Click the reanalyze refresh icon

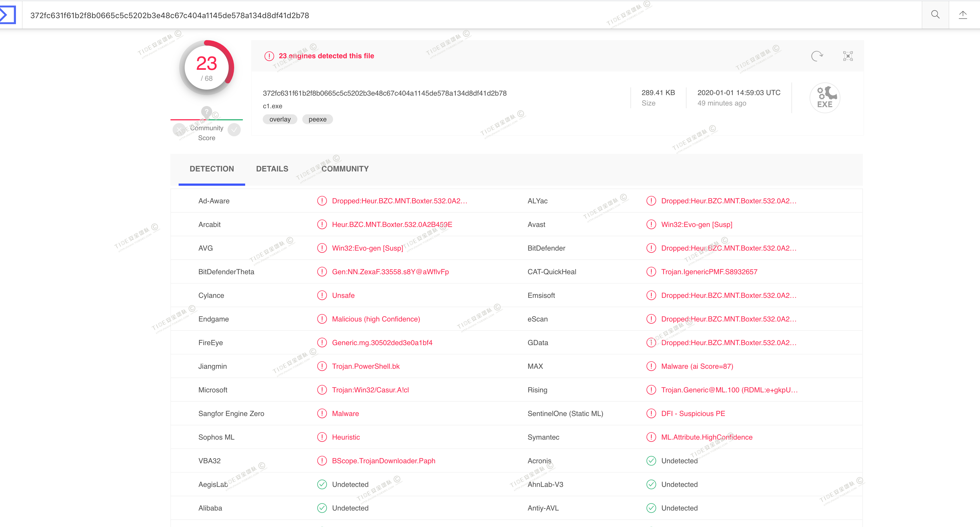[816, 56]
